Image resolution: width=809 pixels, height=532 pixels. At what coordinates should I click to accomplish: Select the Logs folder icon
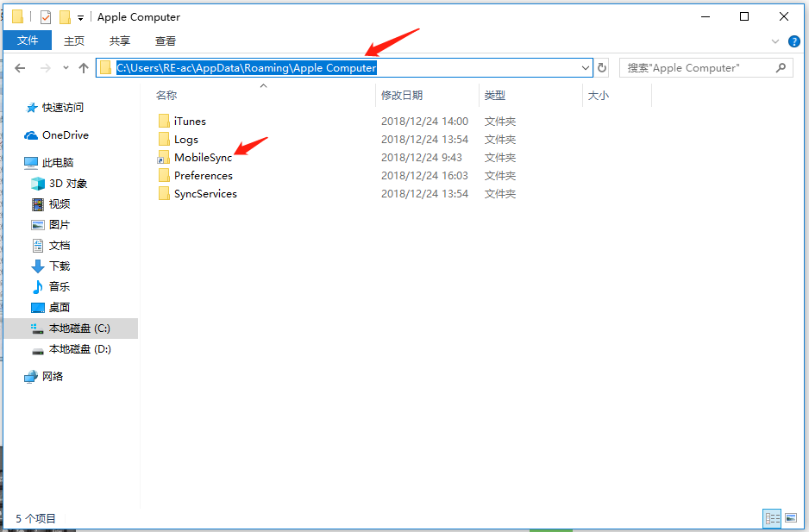click(164, 139)
